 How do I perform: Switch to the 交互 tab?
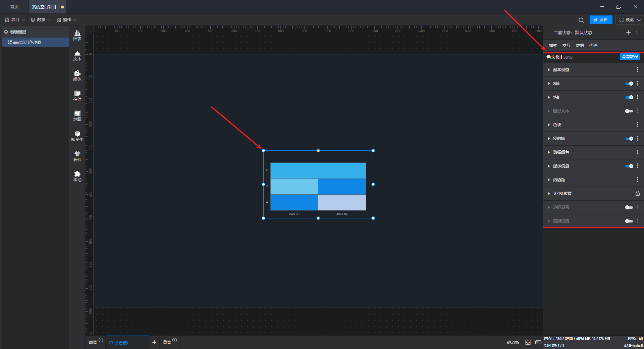pyautogui.click(x=566, y=46)
